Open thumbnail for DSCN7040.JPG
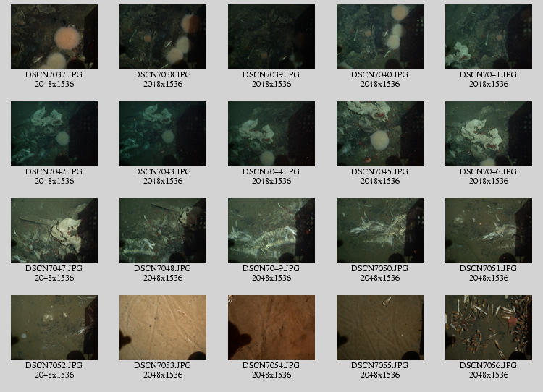Screen dimensions: 543x392 click(x=380, y=37)
